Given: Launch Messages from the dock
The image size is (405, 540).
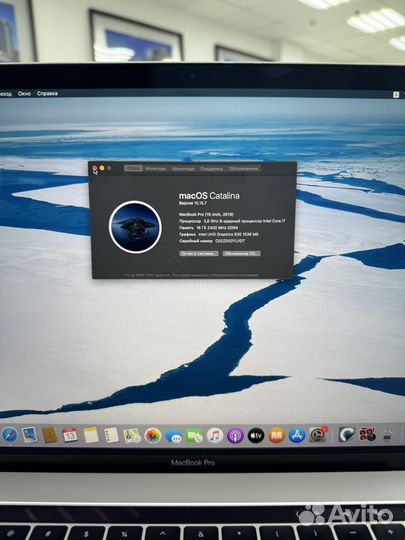Looking at the screenshot, I should (174, 436).
